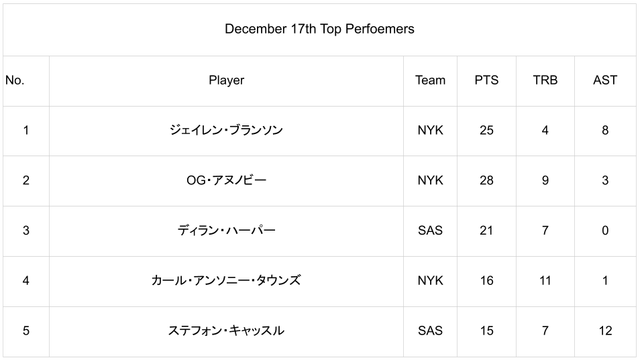This screenshot has width=644, height=362.
Task: Select the "Player" column header cell
Action: click(x=226, y=80)
